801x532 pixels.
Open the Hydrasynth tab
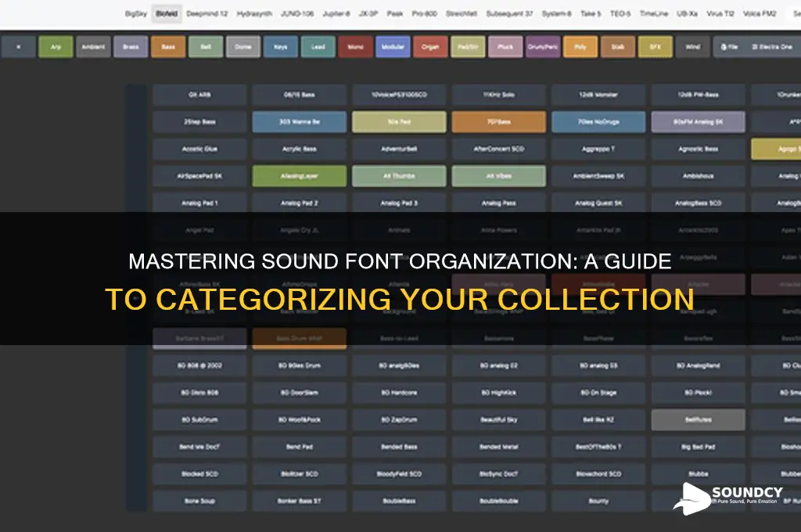point(254,14)
